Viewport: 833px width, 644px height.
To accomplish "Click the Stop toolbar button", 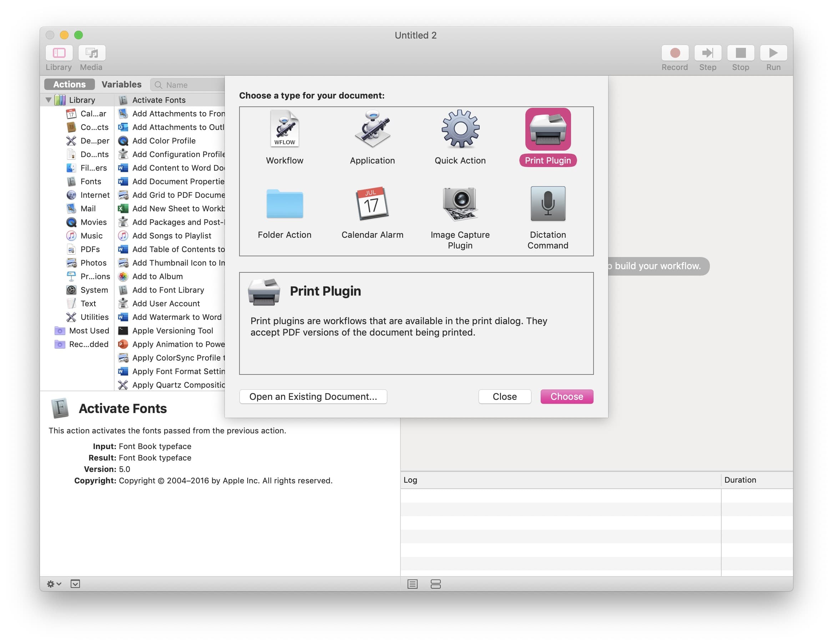I will click(740, 52).
